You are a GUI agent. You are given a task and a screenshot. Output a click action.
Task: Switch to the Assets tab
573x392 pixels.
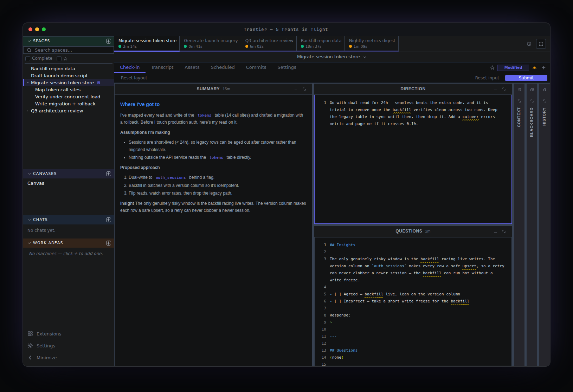click(x=192, y=67)
